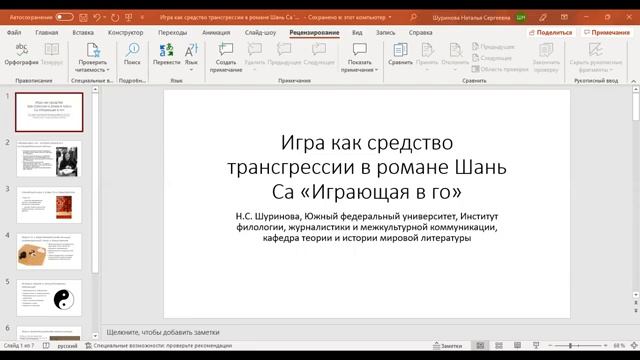Open the saved location dropdown next to file title
This screenshot has width=640, height=360.
click(390, 18)
